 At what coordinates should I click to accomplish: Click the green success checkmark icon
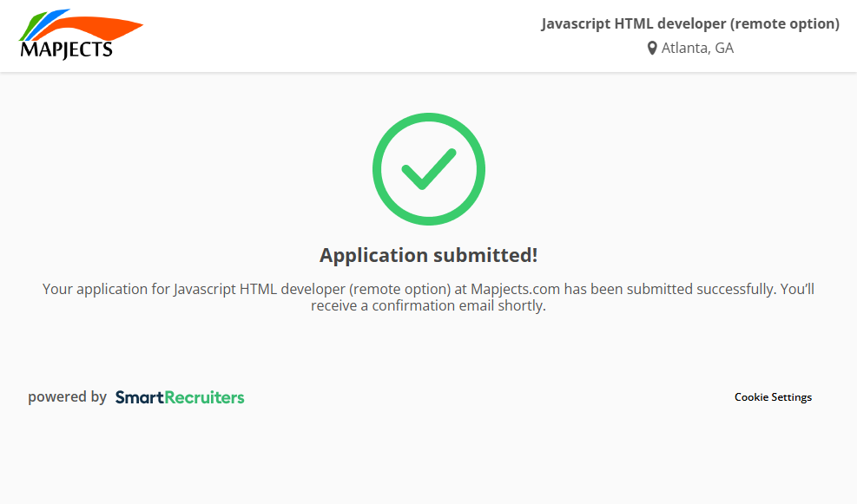(428, 169)
